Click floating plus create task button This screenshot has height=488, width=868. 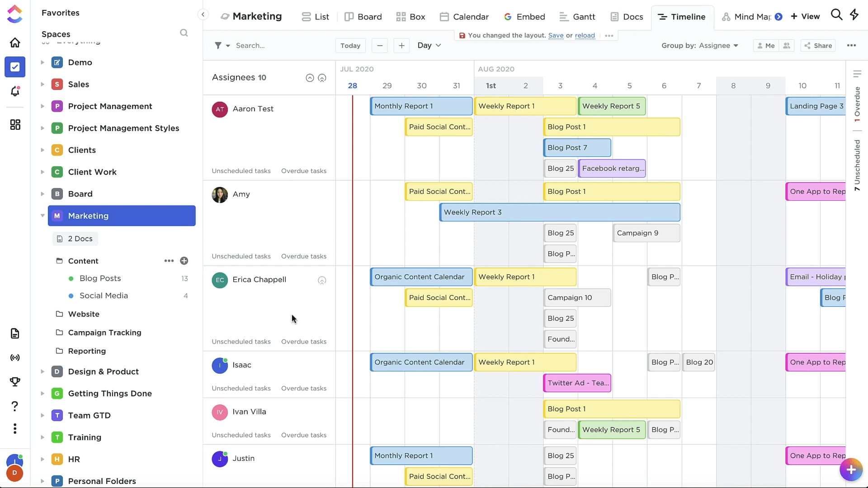(x=851, y=470)
